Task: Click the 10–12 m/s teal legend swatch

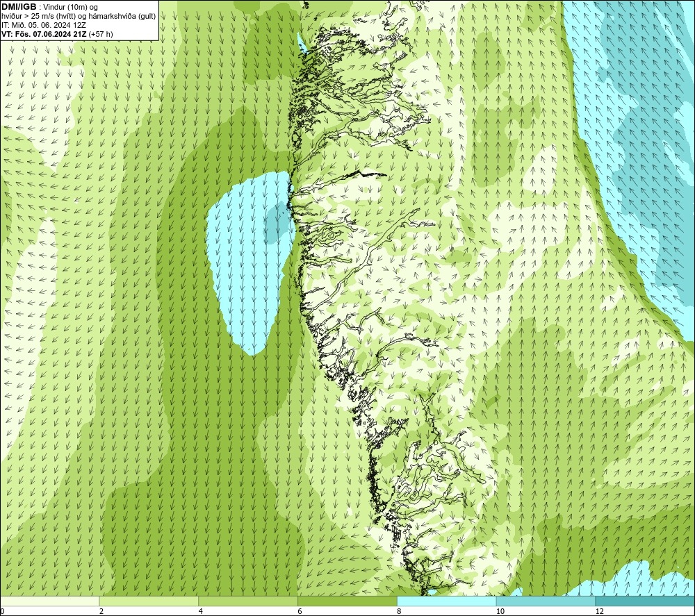Action: [546, 601]
